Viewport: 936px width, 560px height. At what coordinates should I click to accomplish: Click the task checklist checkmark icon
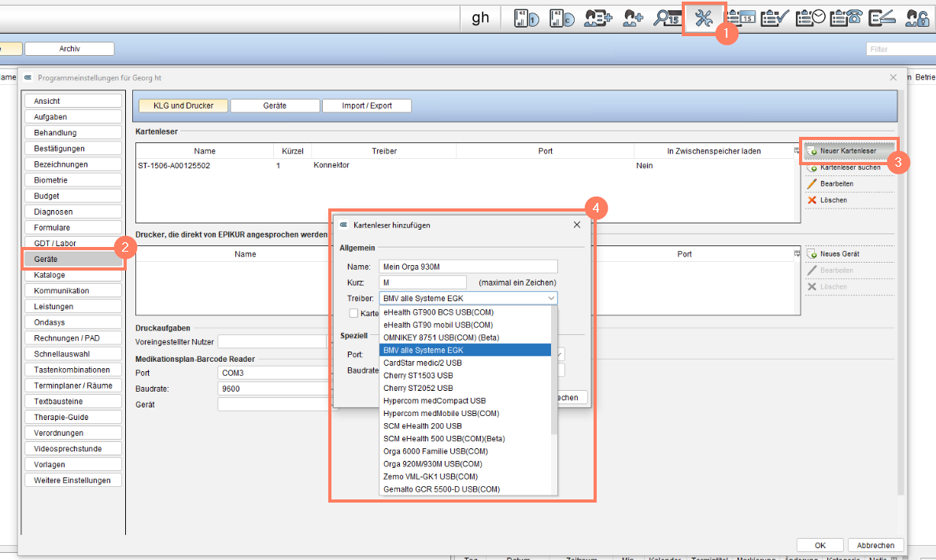(x=775, y=19)
